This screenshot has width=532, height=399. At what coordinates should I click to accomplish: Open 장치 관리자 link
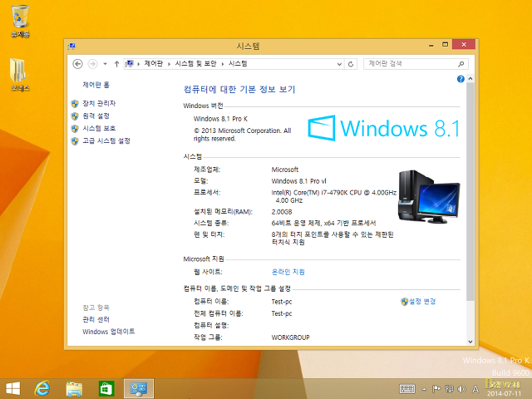click(99, 103)
